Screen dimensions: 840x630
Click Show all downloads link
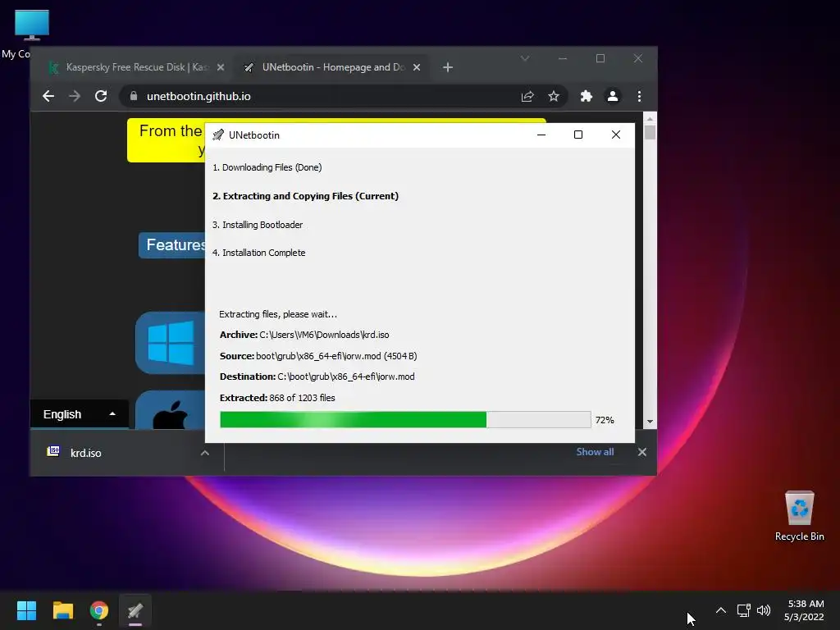tap(596, 452)
